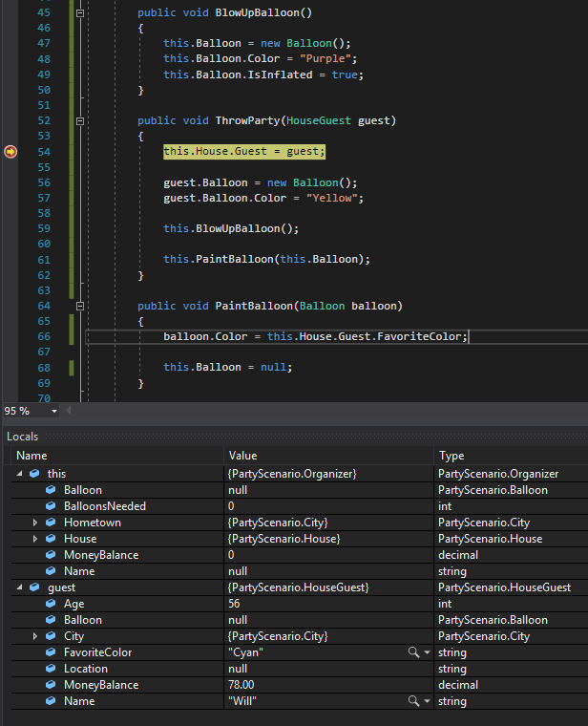This screenshot has height=726, width=588.
Task: Click the breakpoint arrow marker on line 54
Action: (10, 151)
